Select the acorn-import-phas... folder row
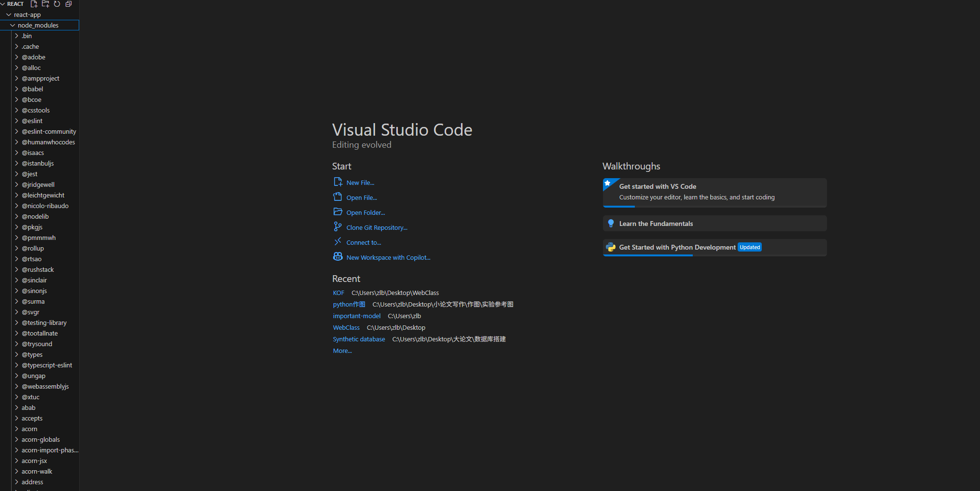The image size is (980, 491). point(40,450)
